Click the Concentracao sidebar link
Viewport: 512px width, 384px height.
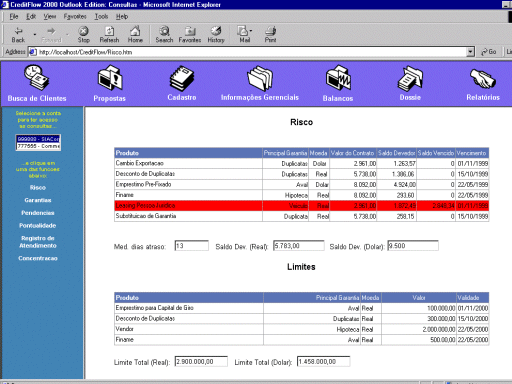pyautogui.click(x=38, y=258)
